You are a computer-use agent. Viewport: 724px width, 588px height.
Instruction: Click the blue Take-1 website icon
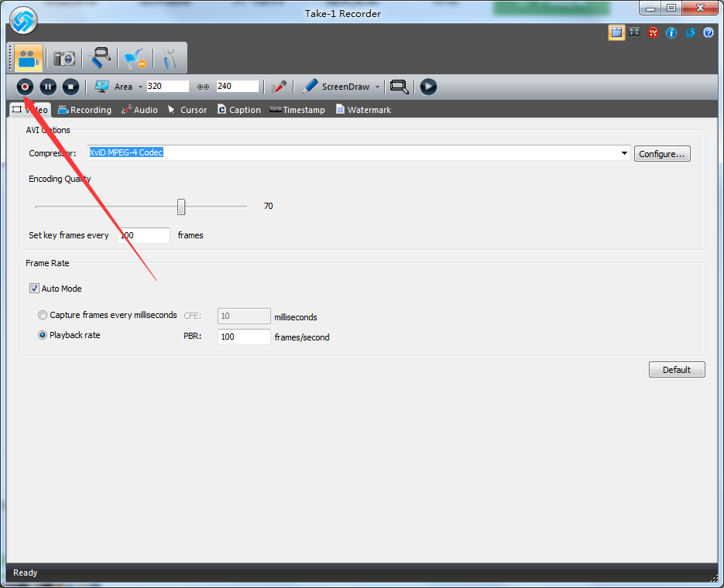coord(690,32)
